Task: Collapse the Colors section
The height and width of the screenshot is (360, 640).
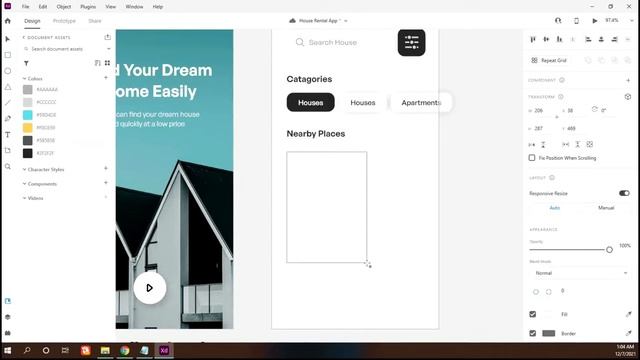Action: [24, 78]
